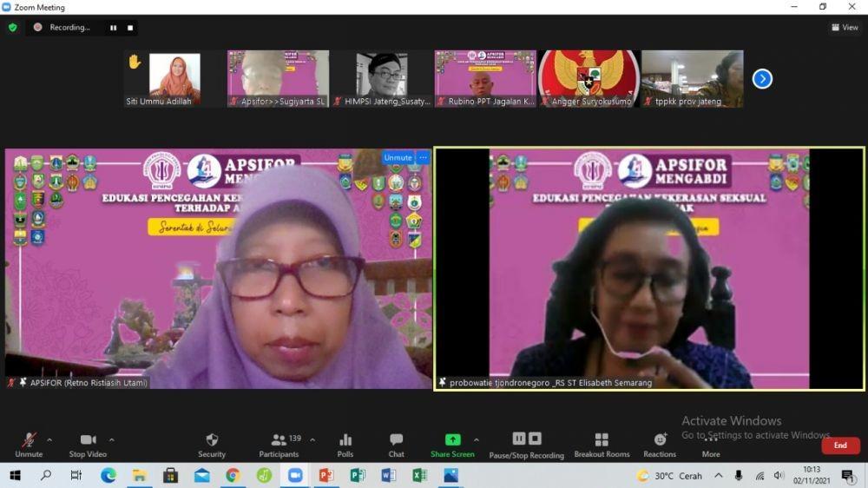Click the toolbar Pause recording icon
This screenshot has width=868, height=488.
pyautogui.click(x=519, y=439)
